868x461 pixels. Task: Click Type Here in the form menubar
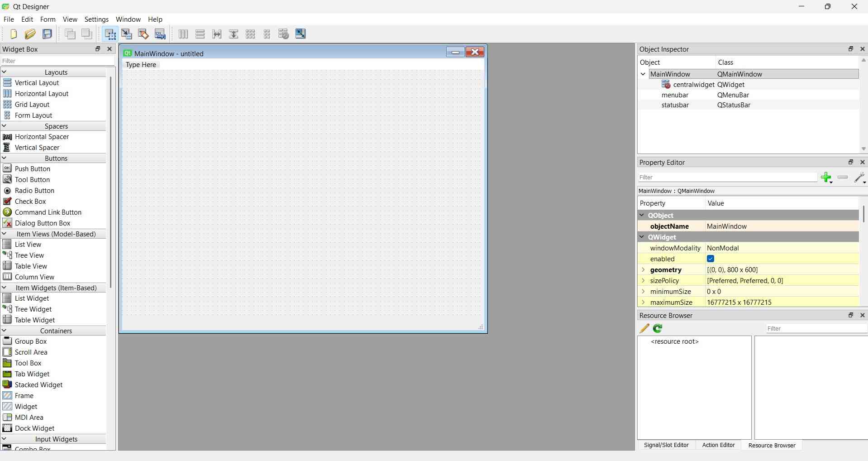(141, 65)
